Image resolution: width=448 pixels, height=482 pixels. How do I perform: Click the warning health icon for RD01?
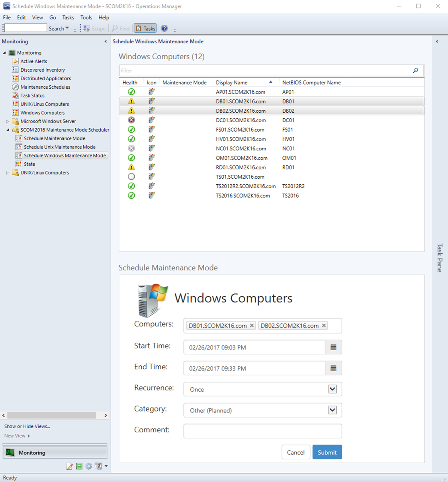131,167
